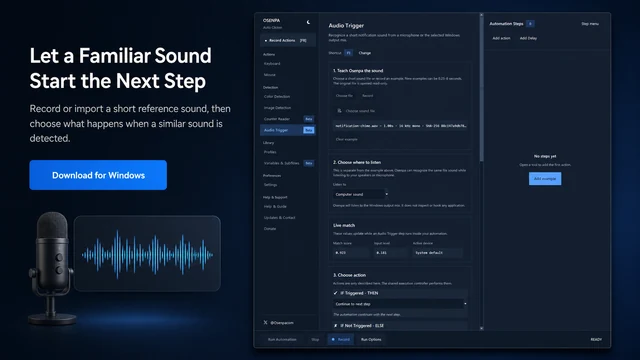Open Variables & Subflows in sidebar
The width and height of the screenshot is (640, 360).
coord(282,163)
